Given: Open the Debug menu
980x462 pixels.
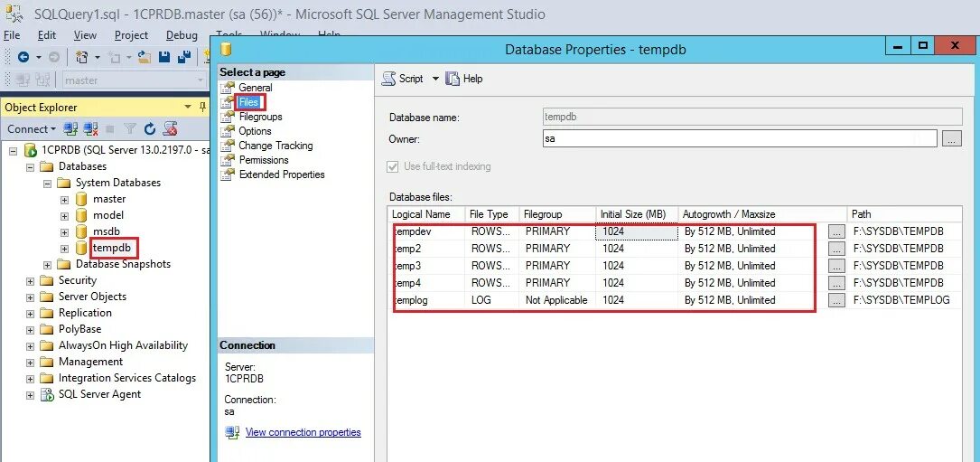Looking at the screenshot, I should pos(182,35).
